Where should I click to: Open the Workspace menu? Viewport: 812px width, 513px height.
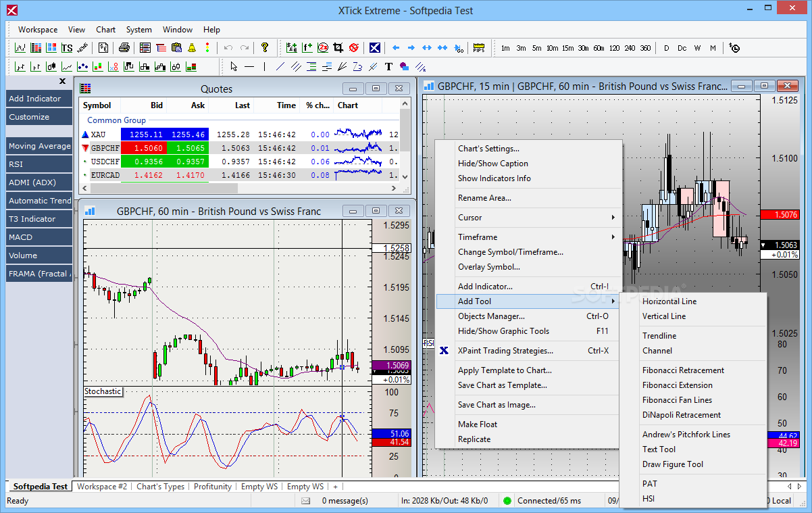[38, 30]
